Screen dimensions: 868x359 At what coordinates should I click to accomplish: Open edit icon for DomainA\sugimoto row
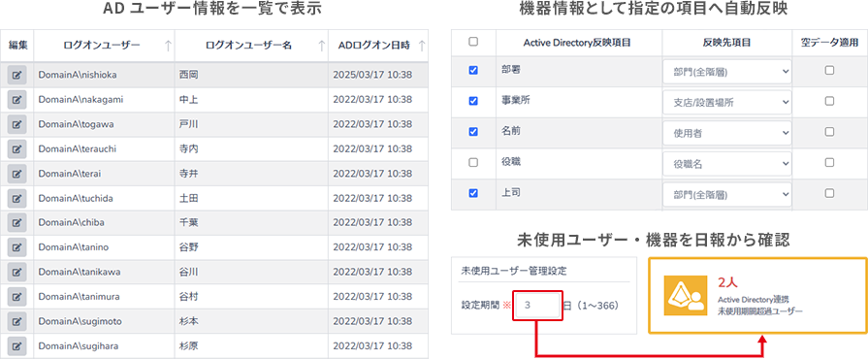coord(16,321)
